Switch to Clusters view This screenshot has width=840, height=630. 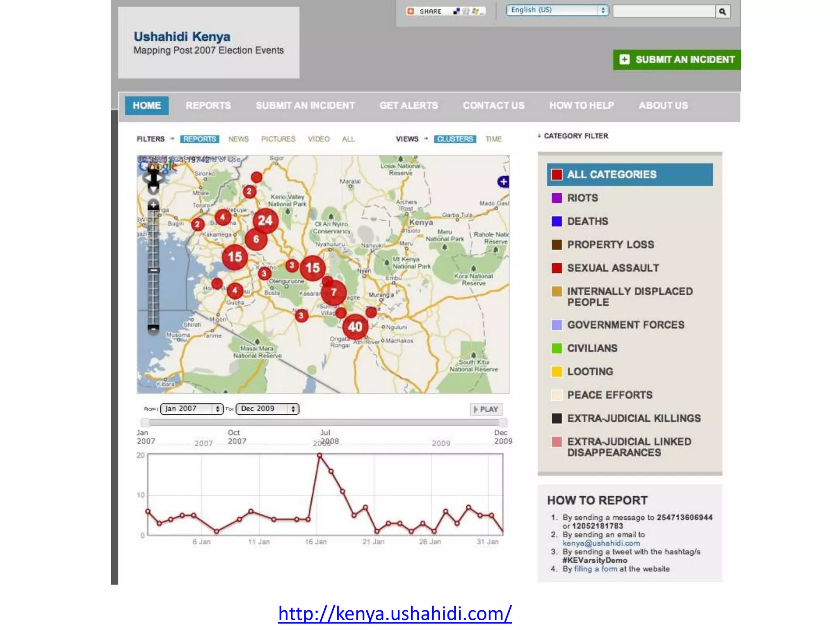455,139
